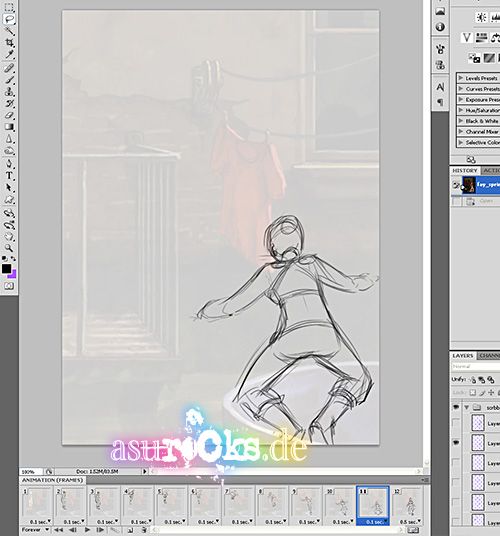Select the Hand tool
This screenshot has height=536, width=500.
pos(9,237)
